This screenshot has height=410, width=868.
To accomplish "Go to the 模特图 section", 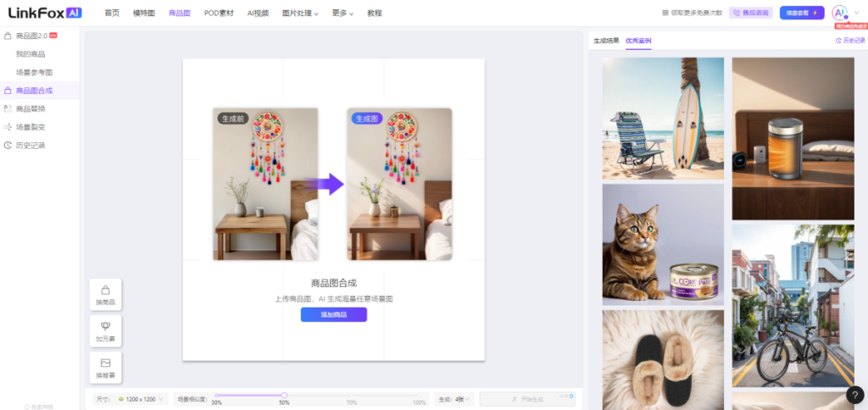I will point(144,14).
